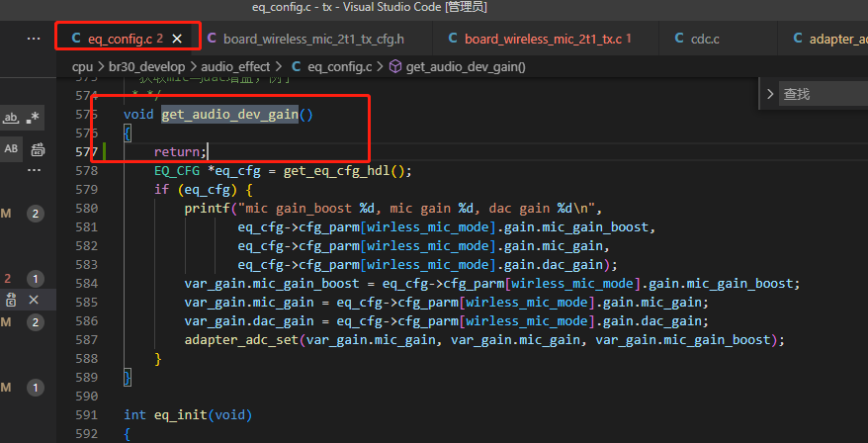
Task: Click line number 584 in the gutter
Action: click(86, 283)
